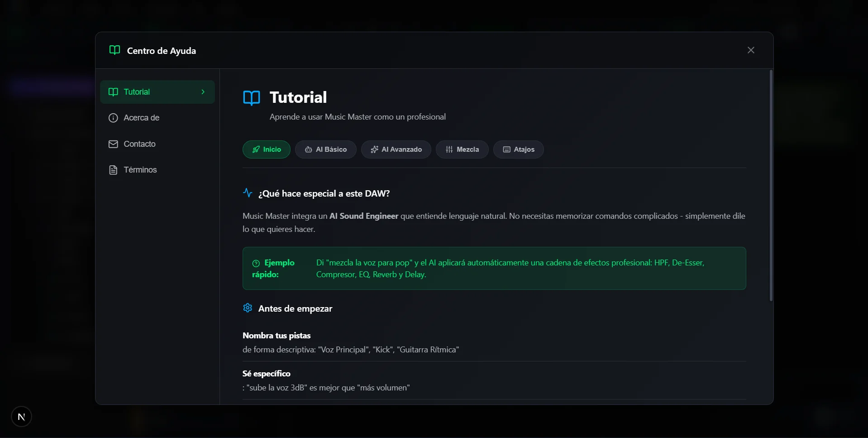Open the Acerca de section
The height and width of the screenshot is (438, 868).
coord(141,118)
